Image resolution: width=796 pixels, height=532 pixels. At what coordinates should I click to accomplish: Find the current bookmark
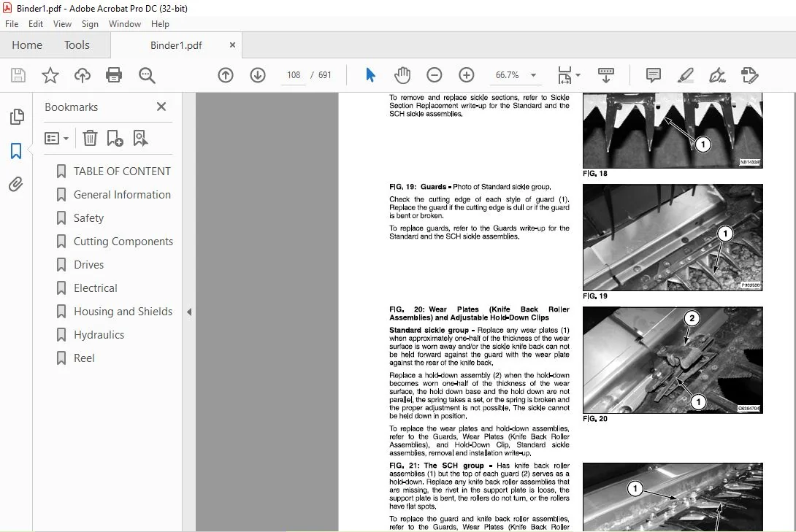click(140, 138)
